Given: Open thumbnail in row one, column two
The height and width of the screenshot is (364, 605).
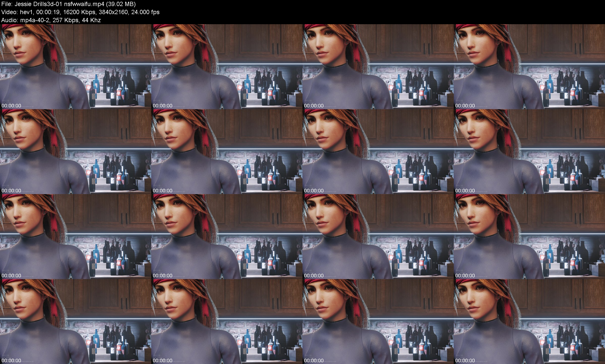Looking at the screenshot, I should 227,67.
